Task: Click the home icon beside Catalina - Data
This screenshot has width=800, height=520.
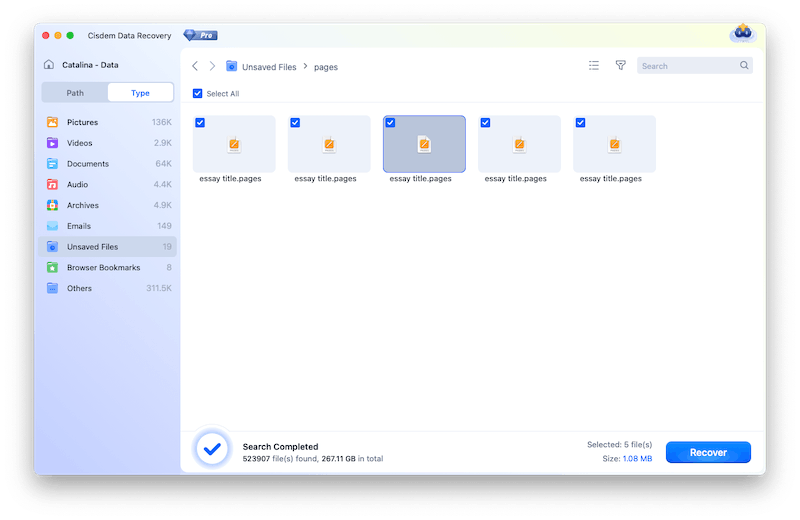Action: [x=49, y=64]
